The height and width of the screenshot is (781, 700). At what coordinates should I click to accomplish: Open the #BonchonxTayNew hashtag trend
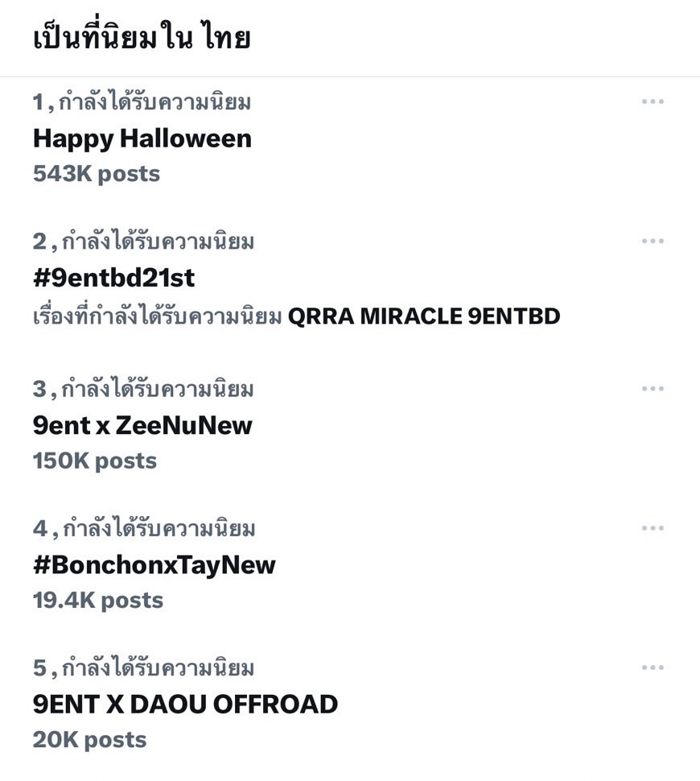[154, 564]
